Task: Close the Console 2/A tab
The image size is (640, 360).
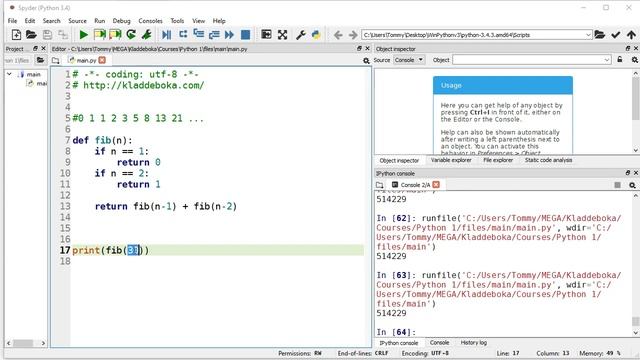Action: pos(436,184)
